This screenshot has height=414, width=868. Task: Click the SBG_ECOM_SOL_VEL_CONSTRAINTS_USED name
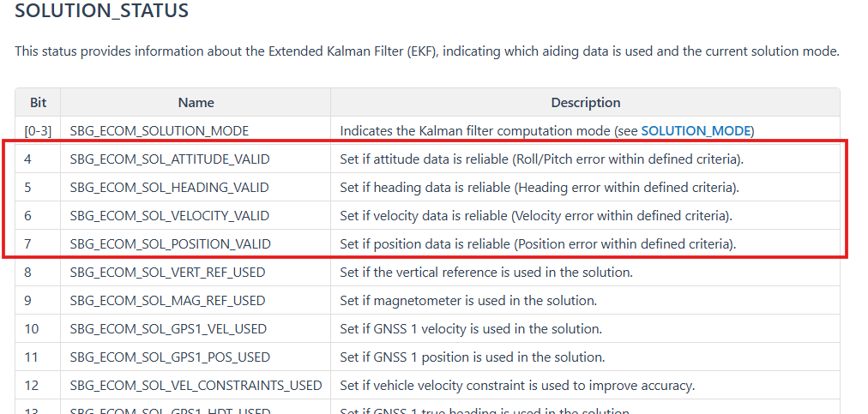tap(196, 386)
